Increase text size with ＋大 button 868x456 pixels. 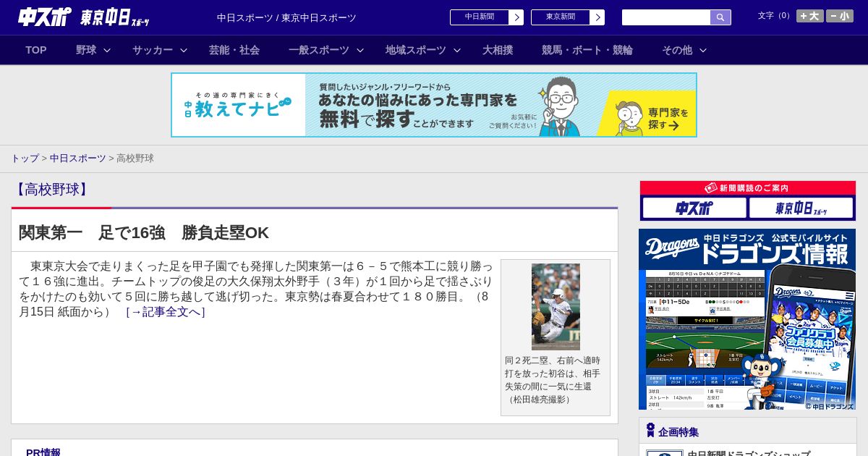click(810, 16)
